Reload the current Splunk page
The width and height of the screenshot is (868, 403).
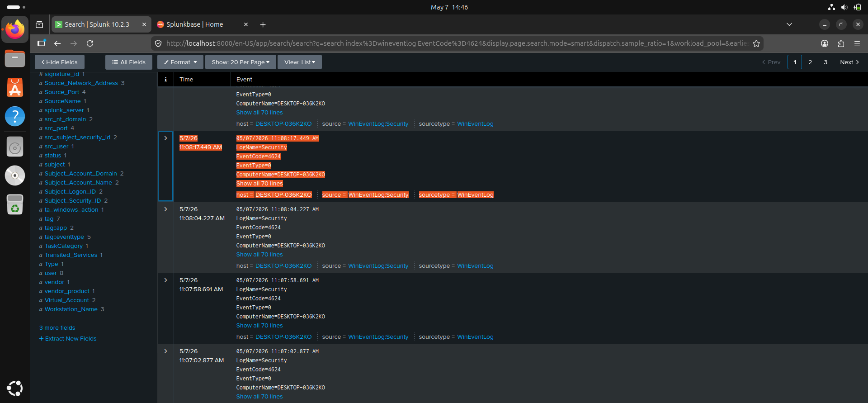90,43
